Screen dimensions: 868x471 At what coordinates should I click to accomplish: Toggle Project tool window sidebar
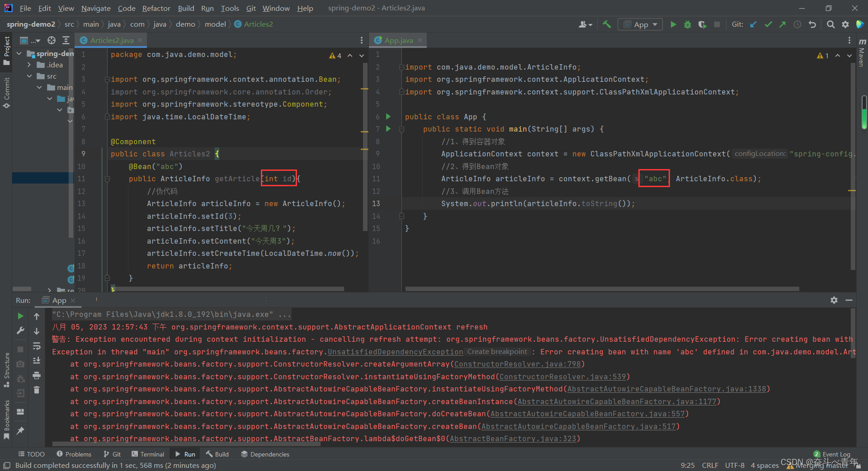(6, 51)
